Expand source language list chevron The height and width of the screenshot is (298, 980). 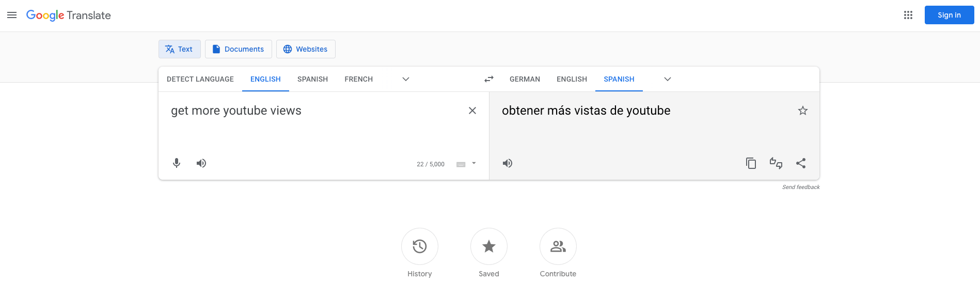click(406, 79)
